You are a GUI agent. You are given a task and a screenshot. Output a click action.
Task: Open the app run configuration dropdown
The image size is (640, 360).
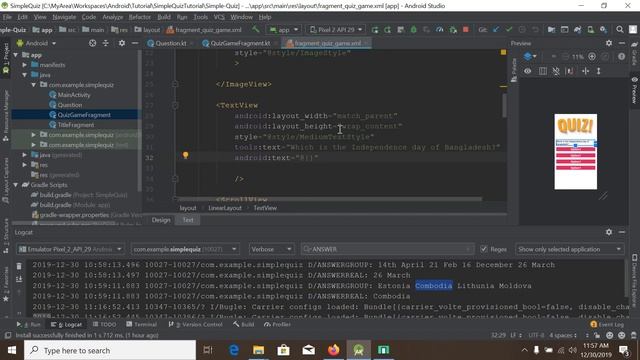284,29
